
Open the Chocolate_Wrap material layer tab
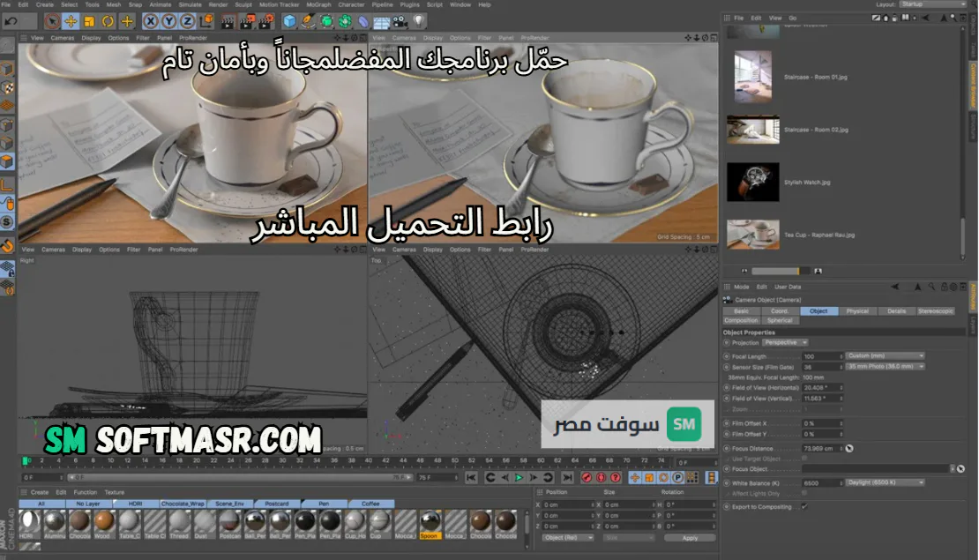pyautogui.click(x=183, y=504)
